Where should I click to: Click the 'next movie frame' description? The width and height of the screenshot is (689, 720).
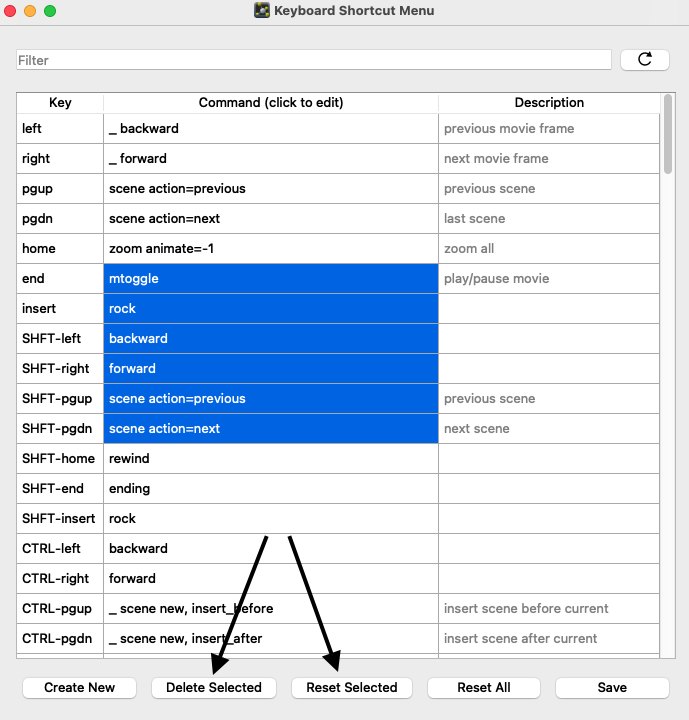[x=549, y=158]
